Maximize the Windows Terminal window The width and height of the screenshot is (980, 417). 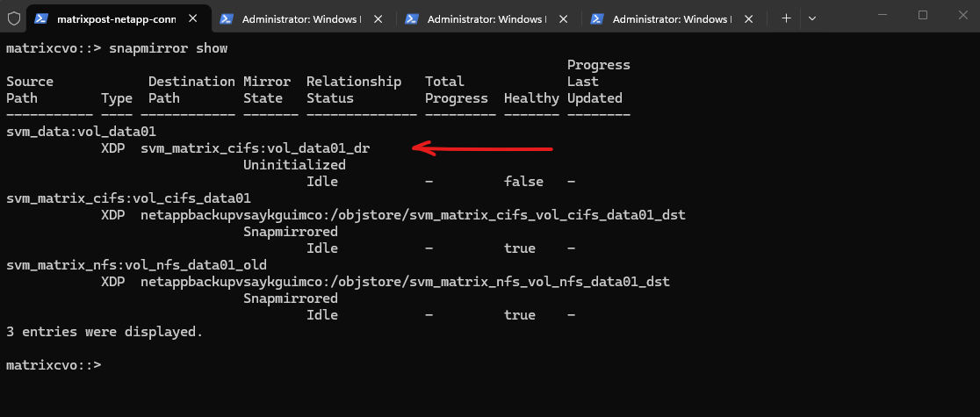(923, 16)
